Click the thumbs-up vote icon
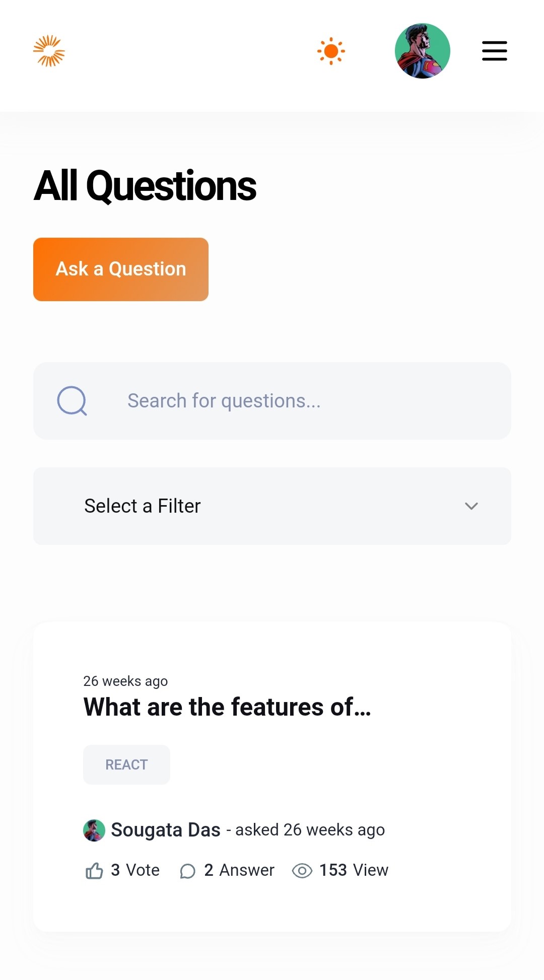 point(94,871)
